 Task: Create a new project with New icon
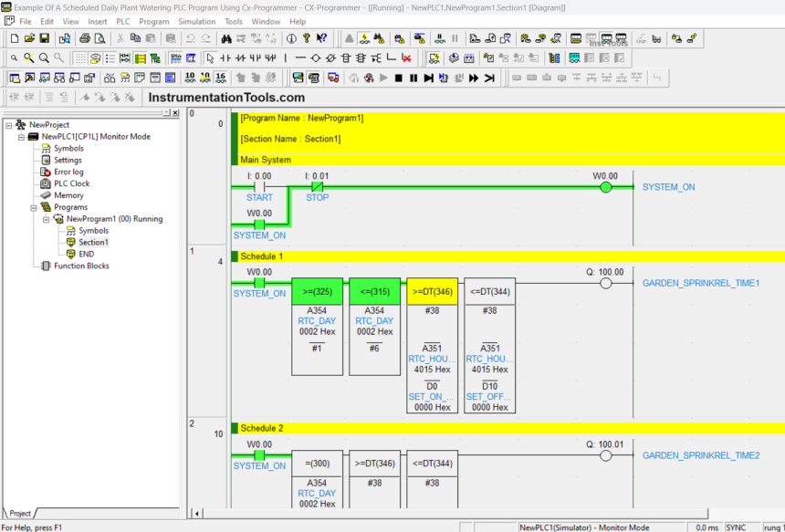point(15,38)
